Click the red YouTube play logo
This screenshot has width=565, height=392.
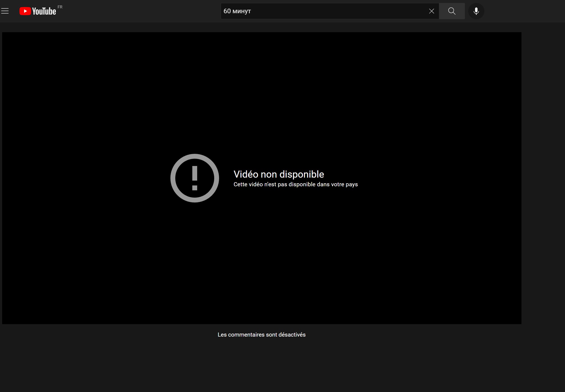pos(25,11)
